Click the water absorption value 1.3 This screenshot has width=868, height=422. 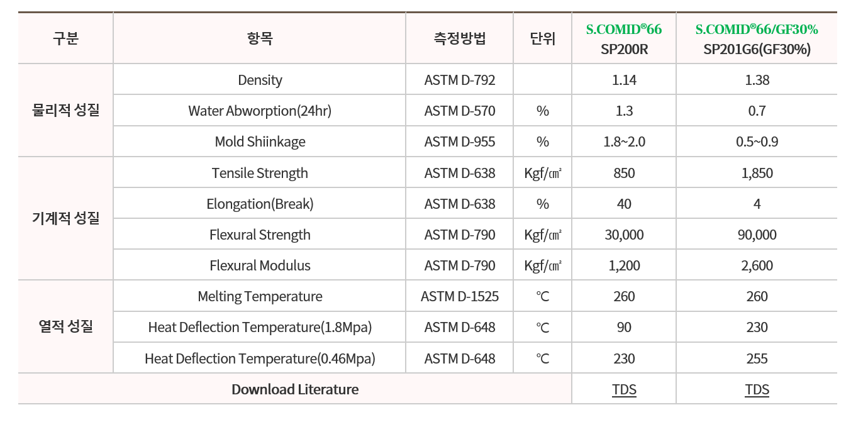[624, 111]
